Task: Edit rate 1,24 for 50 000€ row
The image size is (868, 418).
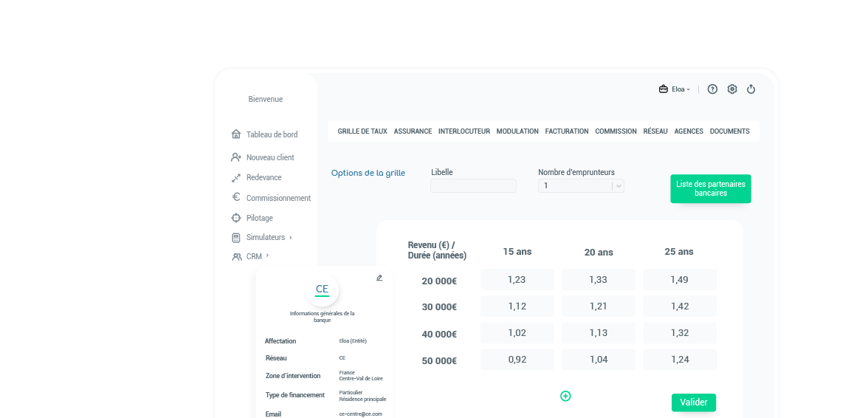Action: (x=680, y=360)
